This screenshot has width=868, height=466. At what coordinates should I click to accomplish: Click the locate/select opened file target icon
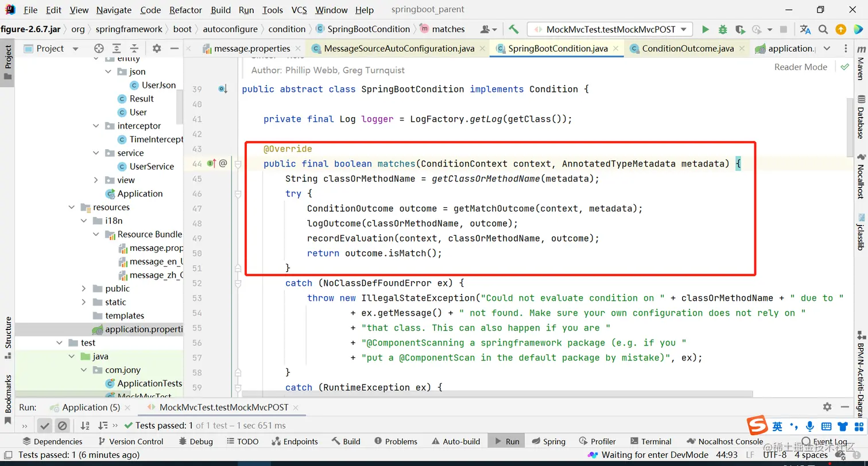(x=99, y=48)
